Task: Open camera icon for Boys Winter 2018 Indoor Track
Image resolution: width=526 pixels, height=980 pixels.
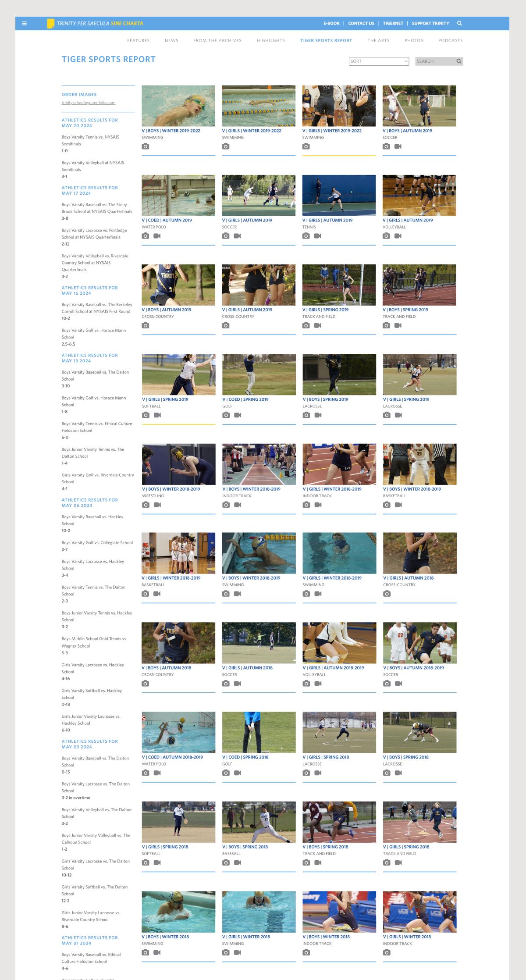Action: 306,952
